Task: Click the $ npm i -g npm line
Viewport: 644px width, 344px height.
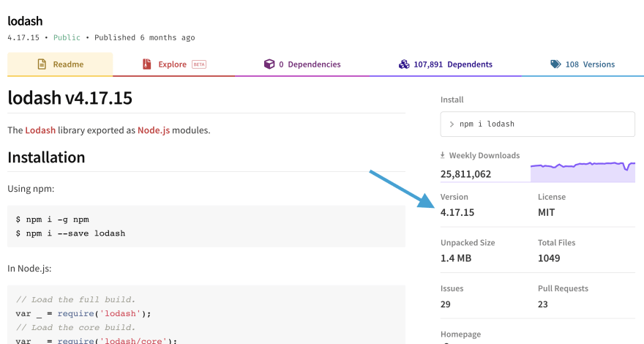Action: [x=52, y=220]
